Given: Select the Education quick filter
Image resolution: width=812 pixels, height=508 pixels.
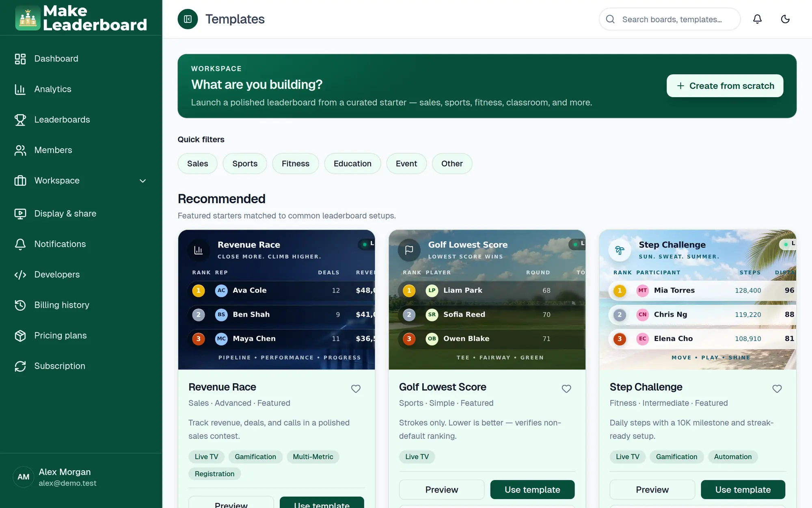Looking at the screenshot, I should tap(352, 164).
